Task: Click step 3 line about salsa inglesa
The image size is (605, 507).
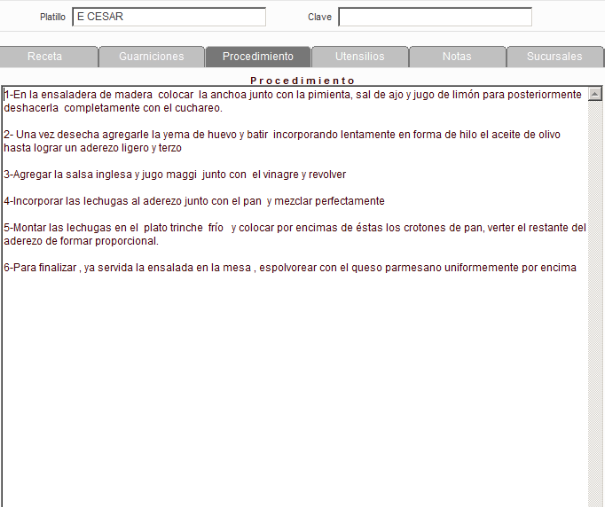Action: pyautogui.click(x=175, y=174)
